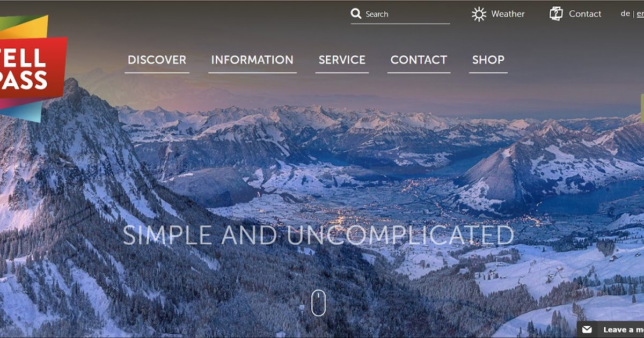The width and height of the screenshot is (644, 338).
Task: Open the Shop menu
Action: pos(488,60)
